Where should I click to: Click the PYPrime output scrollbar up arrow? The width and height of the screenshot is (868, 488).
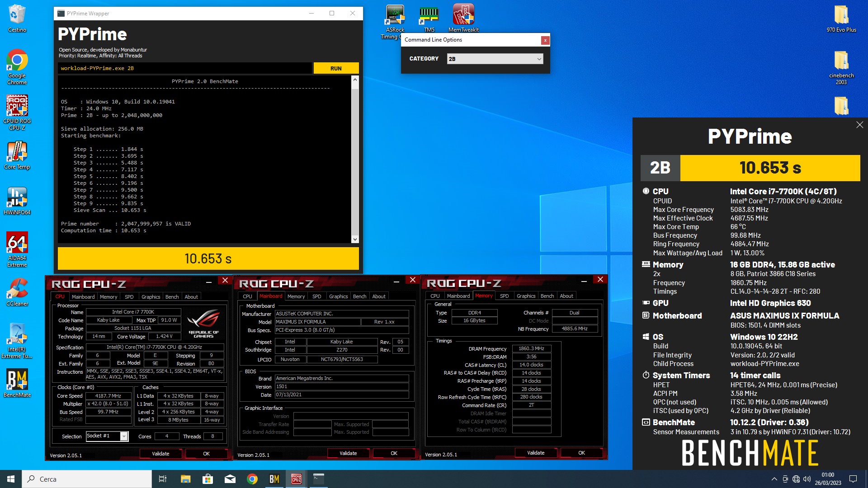(355, 80)
